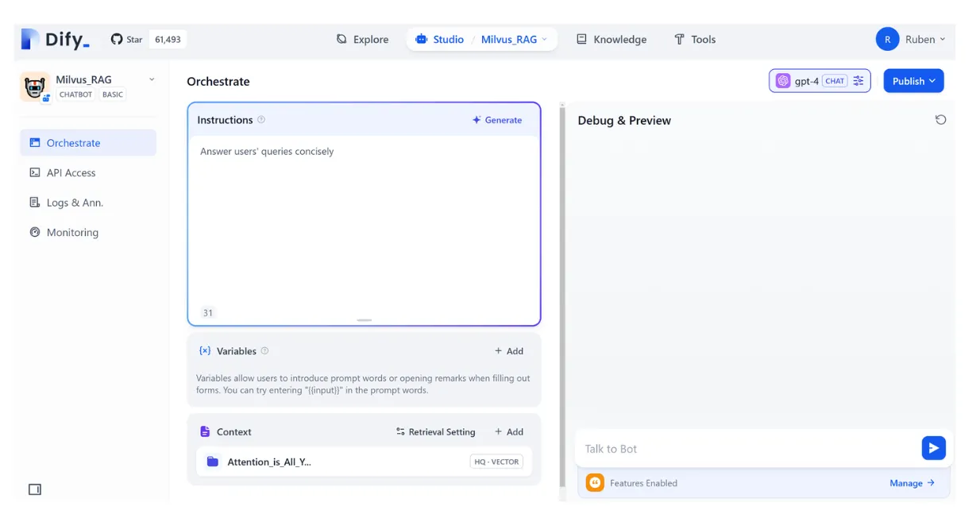Viewport: 980px width, 522px height.
Task: Click the Instructions panel resize handle
Action: 365,320
